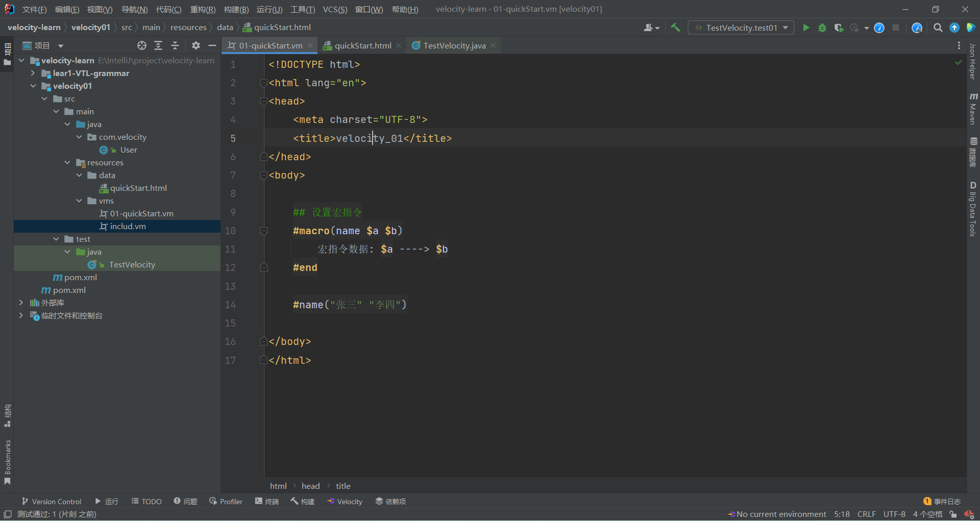Open run configuration dropdown TestVelocity.test01
The width and height of the screenshot is (980, 521).
point(741,28)
